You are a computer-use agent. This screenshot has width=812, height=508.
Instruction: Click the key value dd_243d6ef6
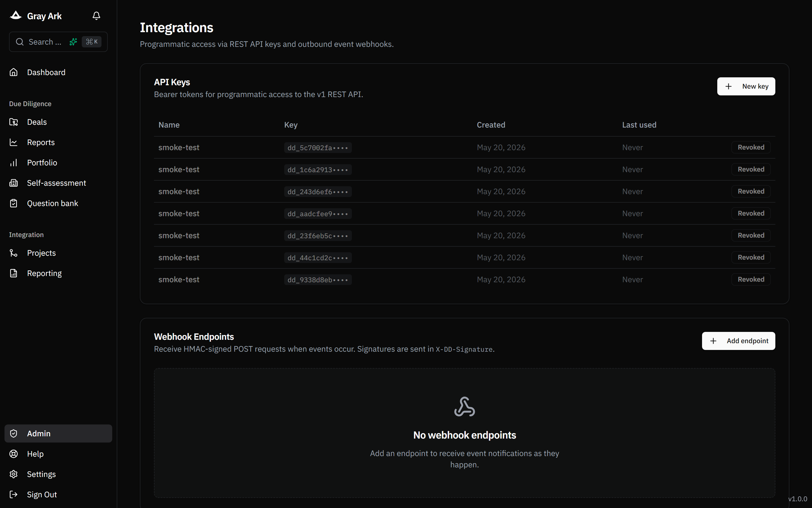tap(318, 192)
